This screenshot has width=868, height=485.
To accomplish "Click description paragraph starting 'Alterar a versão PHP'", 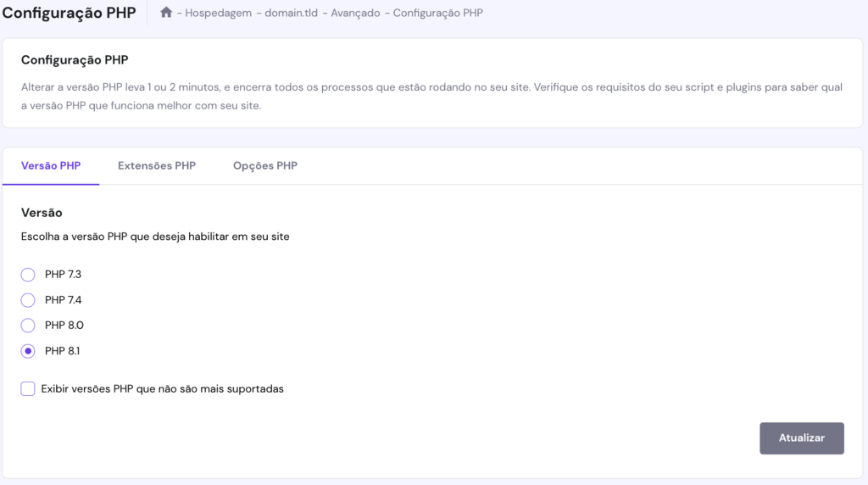I will [x=431, y=97].
